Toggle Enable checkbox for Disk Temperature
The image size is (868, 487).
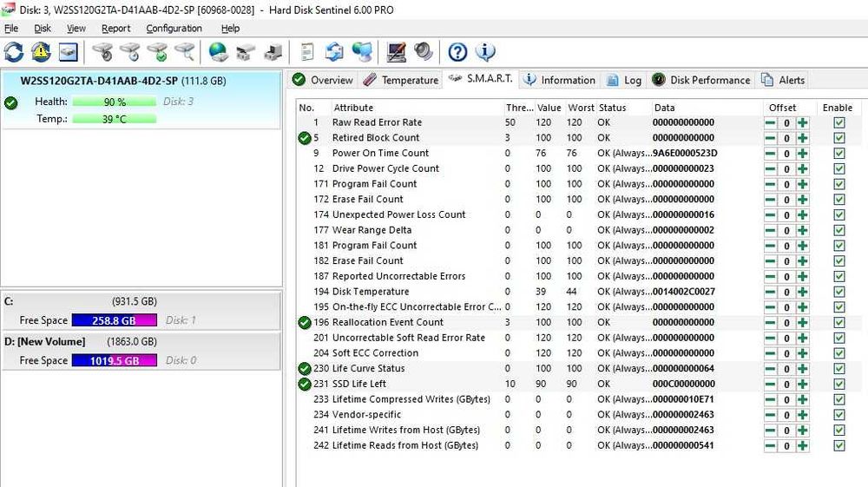point(839,292)
